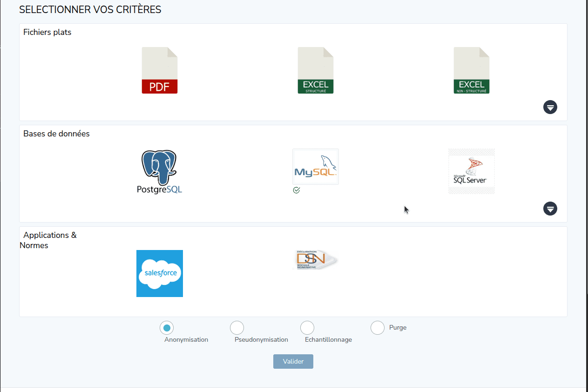Click the Pseudonymisation text label

[261, 340]
